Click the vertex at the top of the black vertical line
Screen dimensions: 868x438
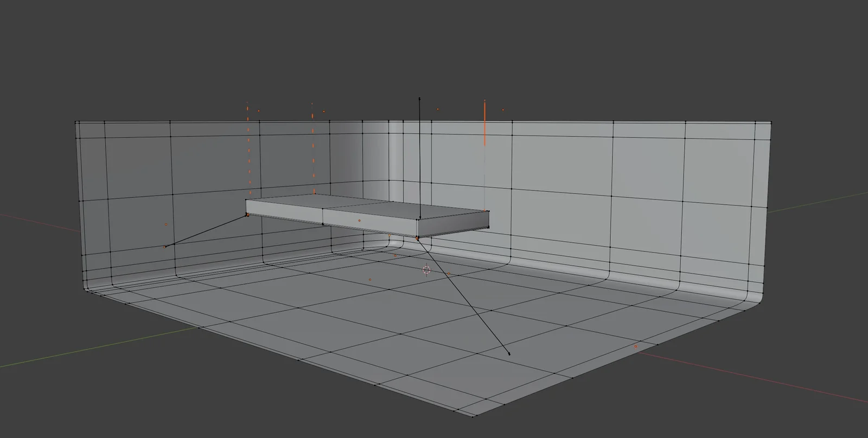coord(419,99)
